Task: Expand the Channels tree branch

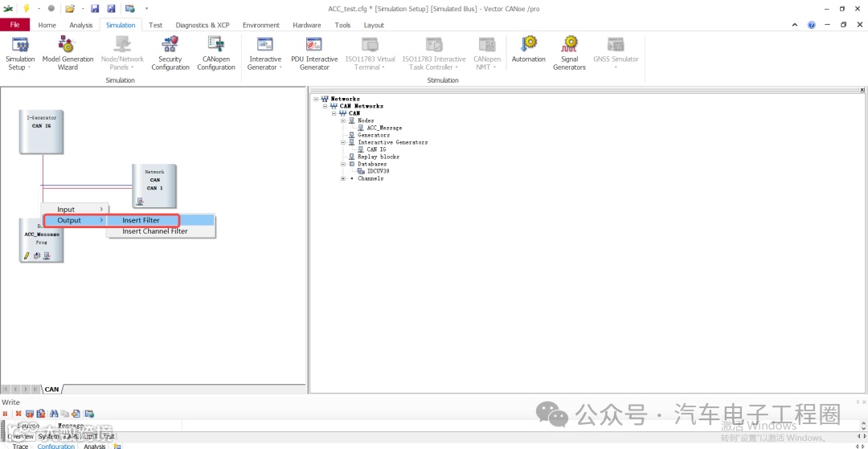Action: tap(343, 178)
